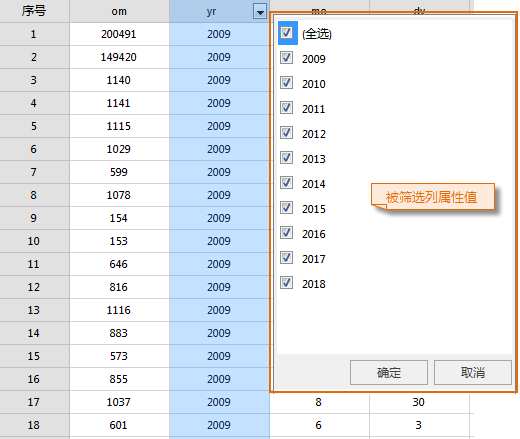Click the om cell with value 1037
520x439 pixels.
coord(119,402)
